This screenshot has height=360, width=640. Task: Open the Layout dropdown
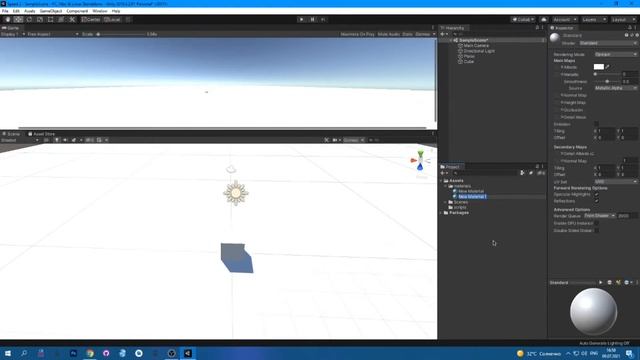[x=623, y=20]
